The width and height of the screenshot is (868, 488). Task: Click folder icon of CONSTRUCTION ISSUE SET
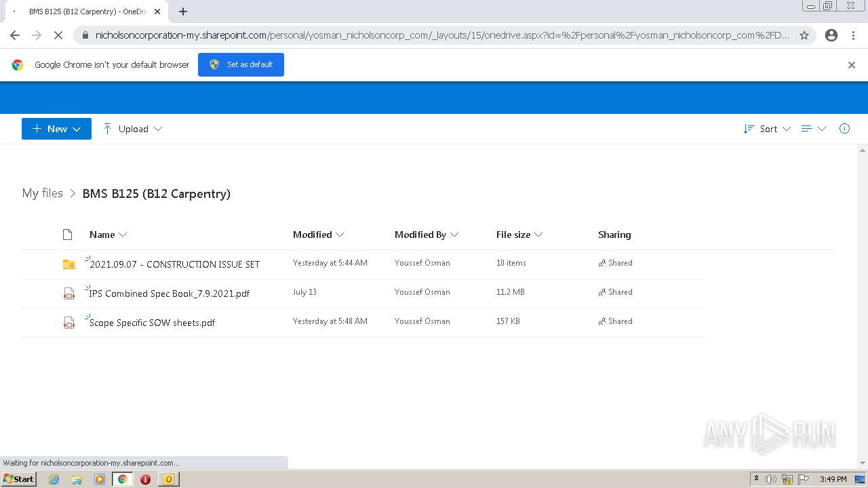68,264
